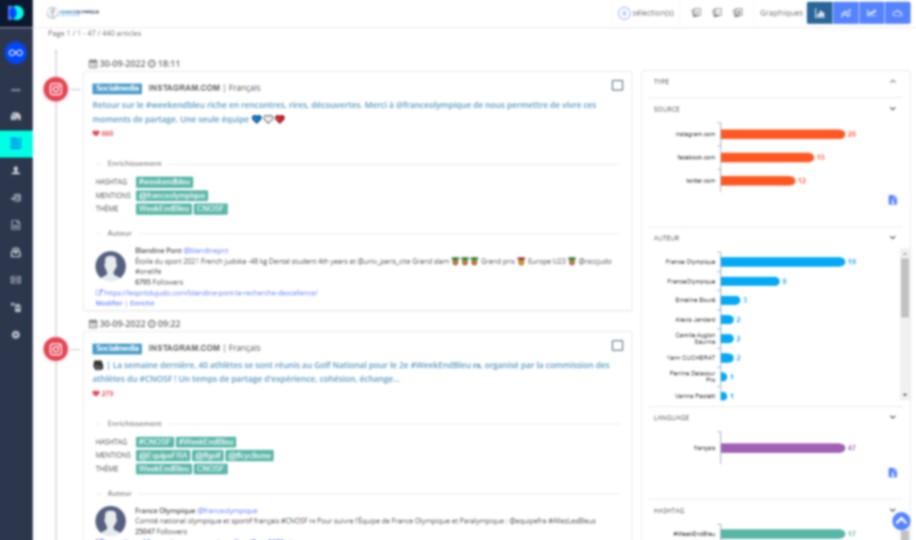Click France Olympique author avatar thumbnail
Viewport: 916px width, 540px height.
click(x=110, y=520)
